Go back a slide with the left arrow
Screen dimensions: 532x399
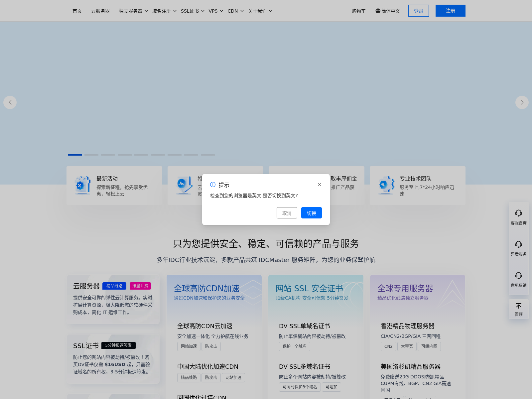coord(10,102)
